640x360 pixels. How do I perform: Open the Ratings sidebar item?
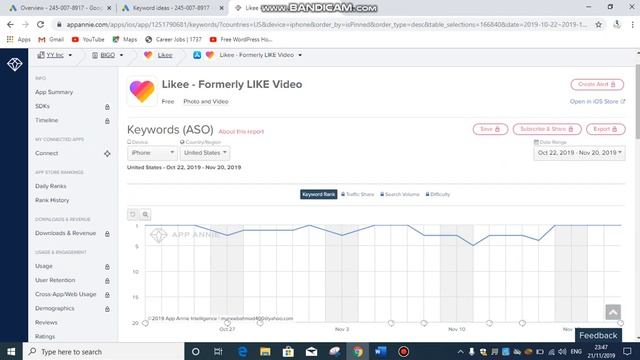coord(45,337)
